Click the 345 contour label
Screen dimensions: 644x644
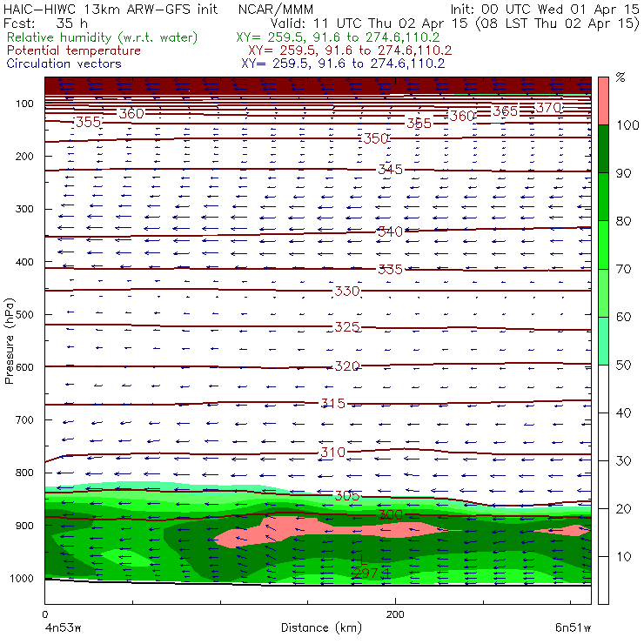[x=390, y=169]
